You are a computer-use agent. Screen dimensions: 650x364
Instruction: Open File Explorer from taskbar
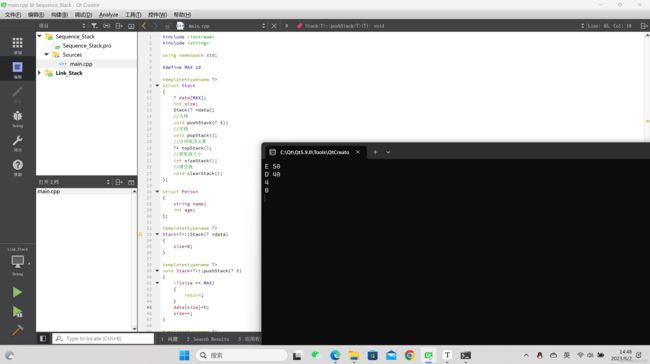(x=354, y=355)
